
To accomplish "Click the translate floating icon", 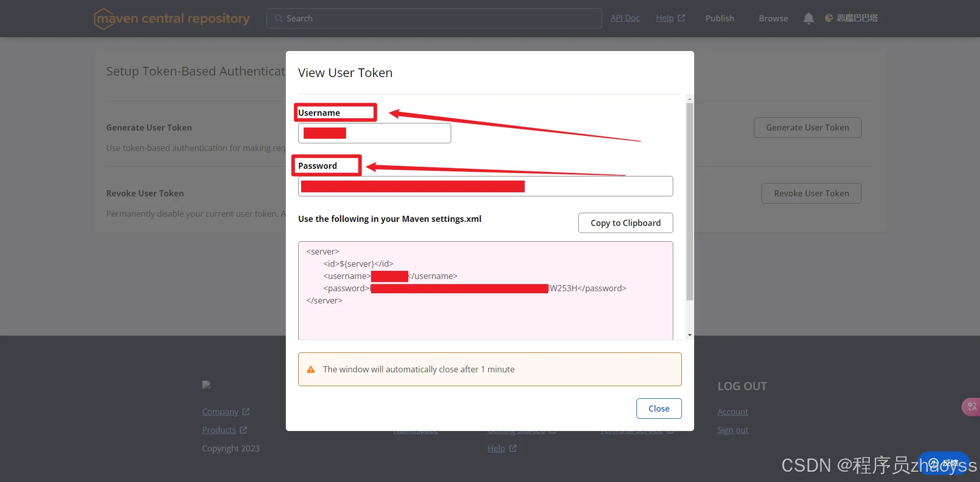I will (971, 407).
